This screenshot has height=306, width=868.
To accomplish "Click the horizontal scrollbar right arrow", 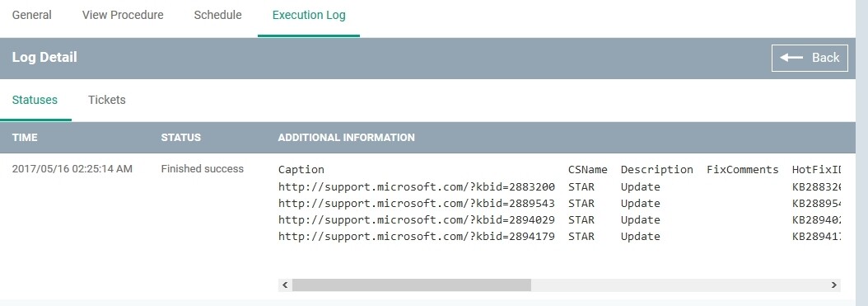I will (x=833, y=285).
